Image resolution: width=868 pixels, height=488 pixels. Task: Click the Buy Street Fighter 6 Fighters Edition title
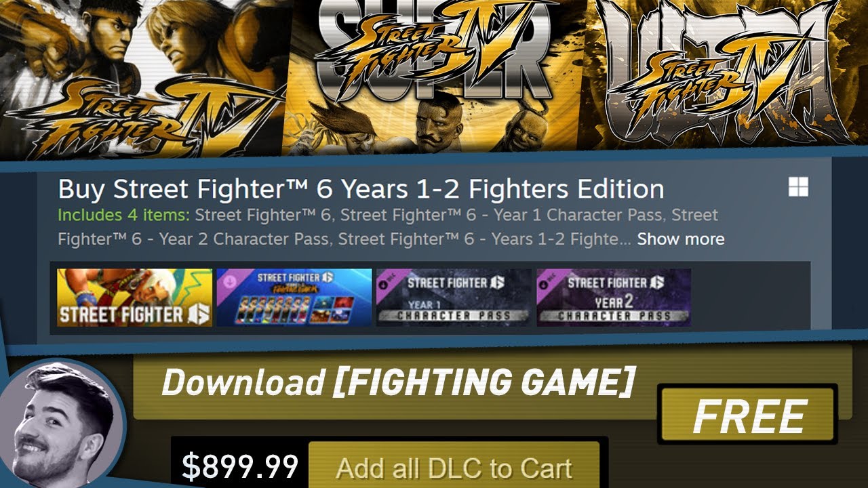(361, 188)
